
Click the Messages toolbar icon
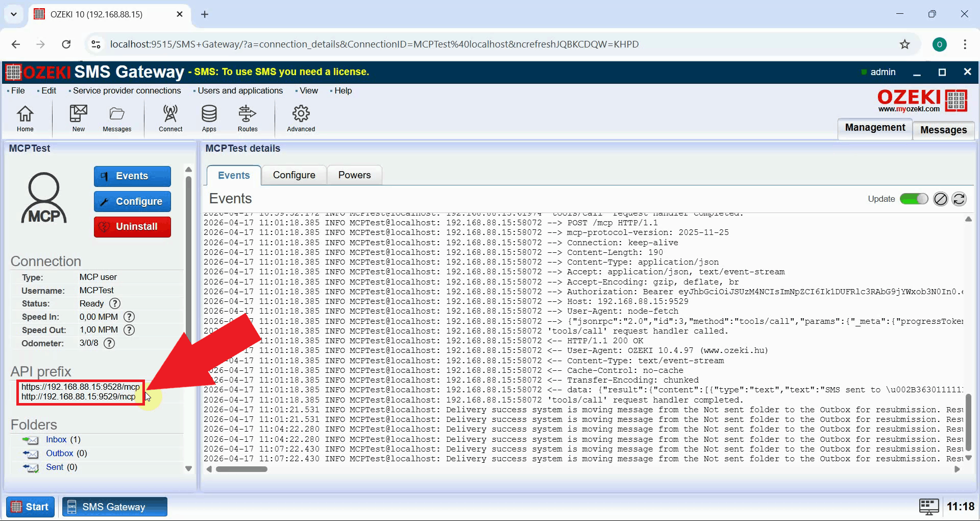point(117,117)
